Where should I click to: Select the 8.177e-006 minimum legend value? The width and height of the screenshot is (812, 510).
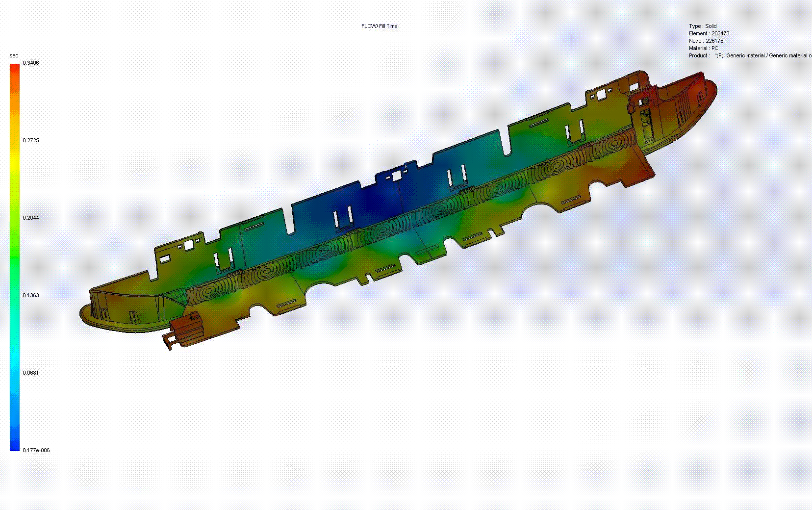coord(36,450)
